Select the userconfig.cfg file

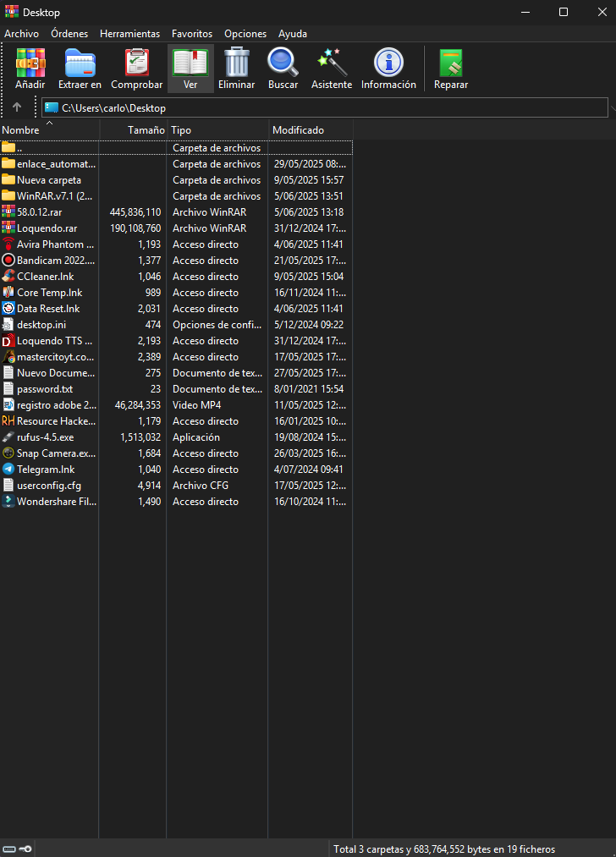(176, 486)
